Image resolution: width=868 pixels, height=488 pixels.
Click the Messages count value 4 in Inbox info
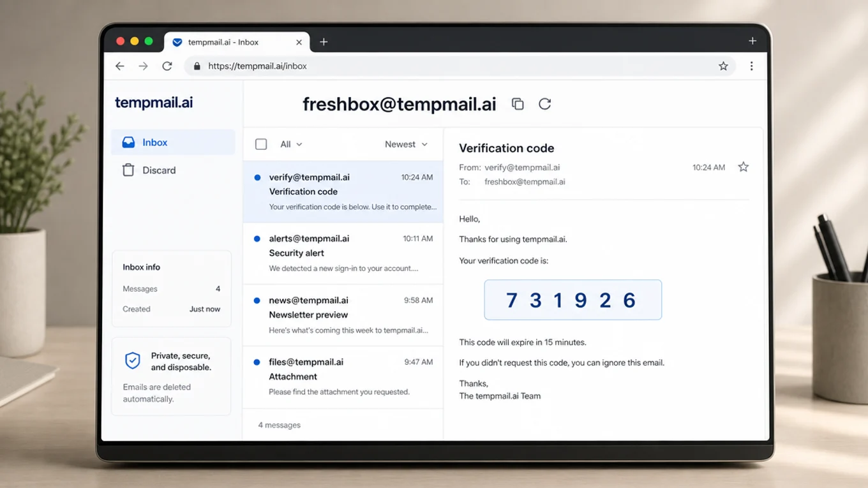point(218,289)
